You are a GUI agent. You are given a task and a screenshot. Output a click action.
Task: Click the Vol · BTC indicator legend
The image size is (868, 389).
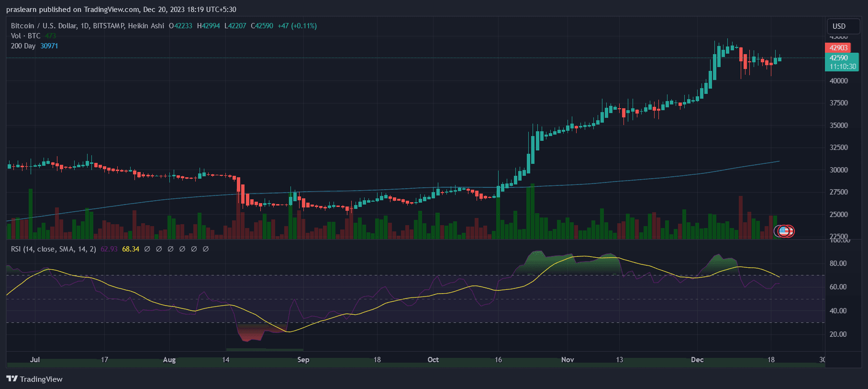point(26,36)
